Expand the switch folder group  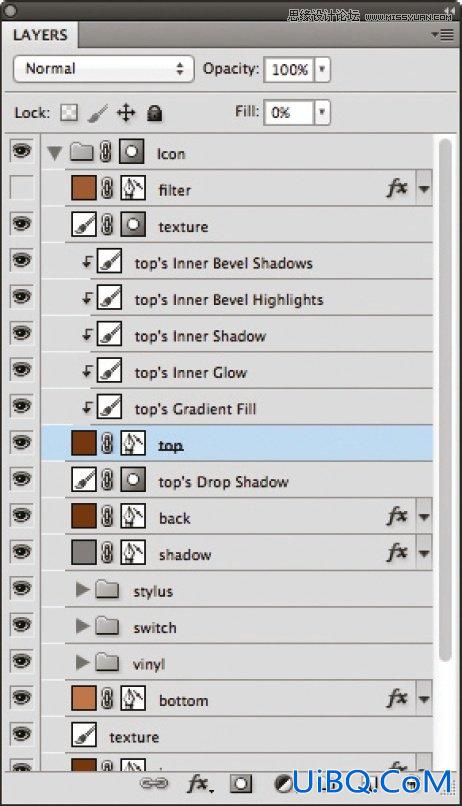[82, 626]
